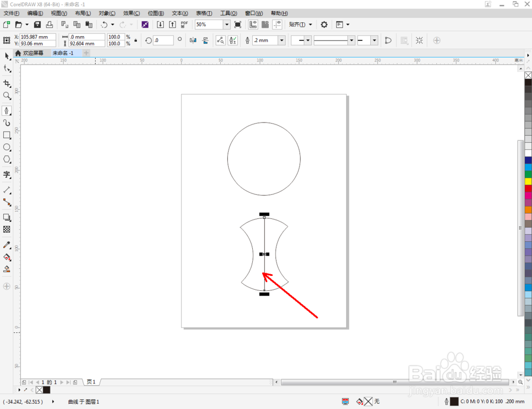Expand the Undo history arrow
This screenshot has width=532, height=409.
click(x=113, y=24)
